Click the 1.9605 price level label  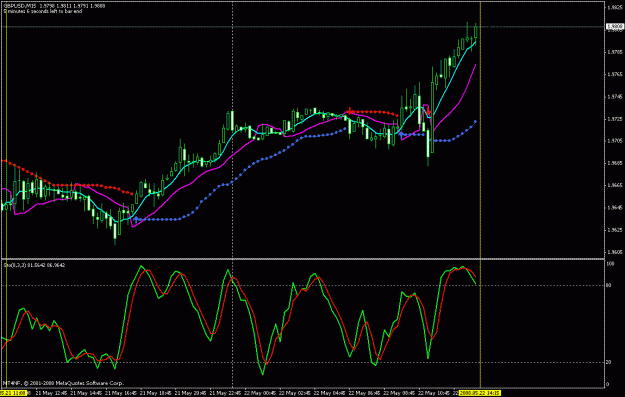[615, 252]
